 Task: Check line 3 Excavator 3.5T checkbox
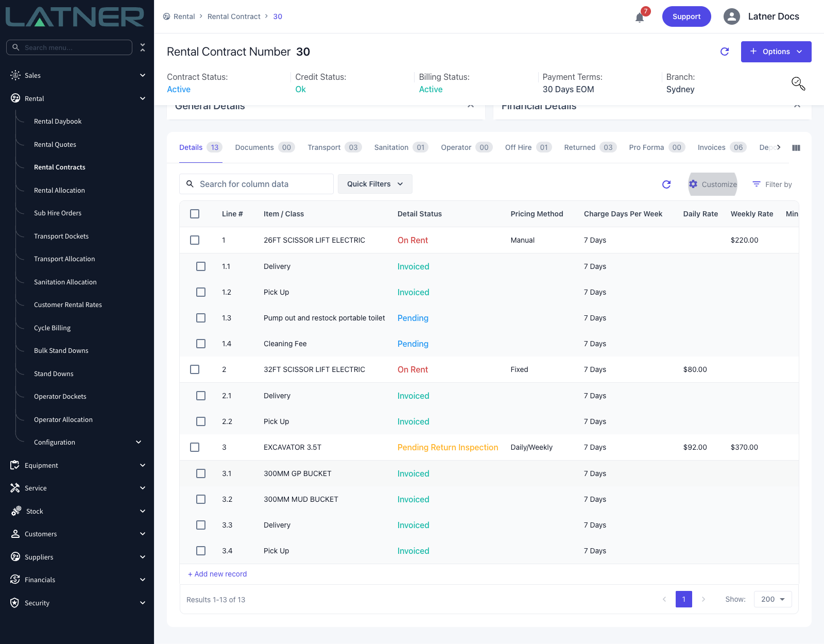[x=195, y=447]
